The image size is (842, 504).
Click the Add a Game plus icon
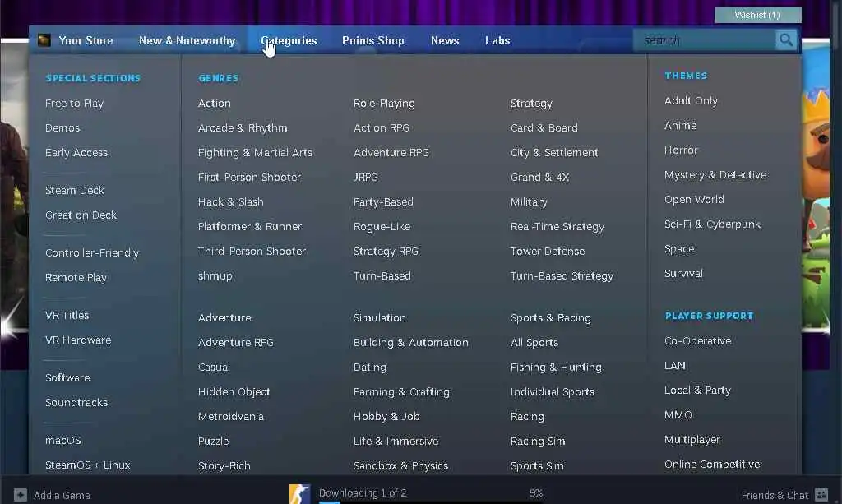pyautogui.click(x=21, y=495)
